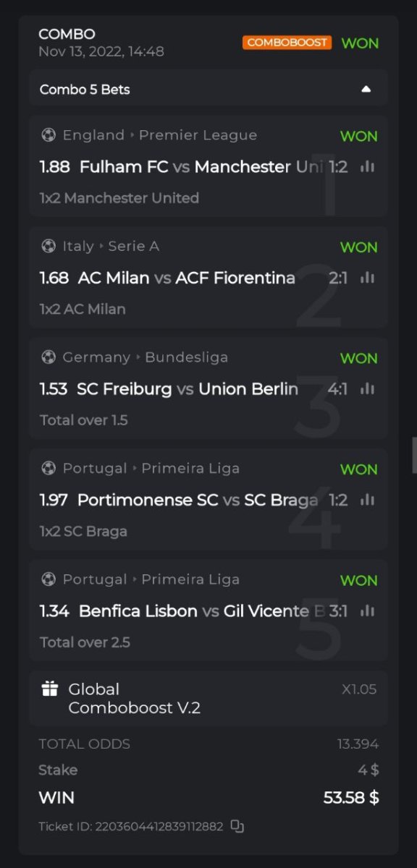
Task: Open stats icon for Portimonense vs SC Braga
Action: [x=368, y=500]
